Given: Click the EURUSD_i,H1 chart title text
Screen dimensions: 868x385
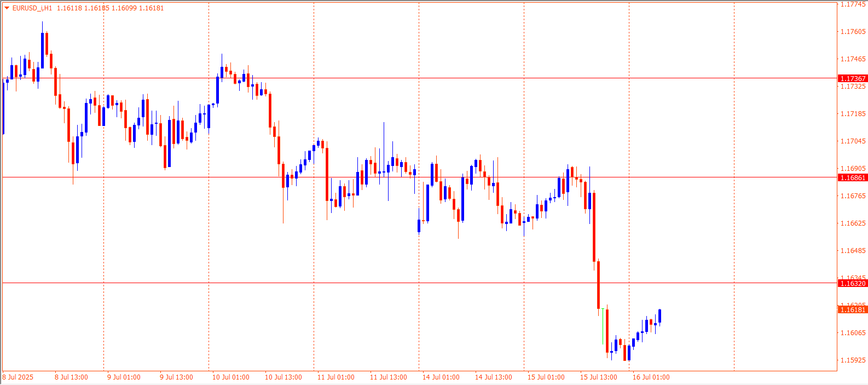Looking at the screenshot, I should 32,8.
